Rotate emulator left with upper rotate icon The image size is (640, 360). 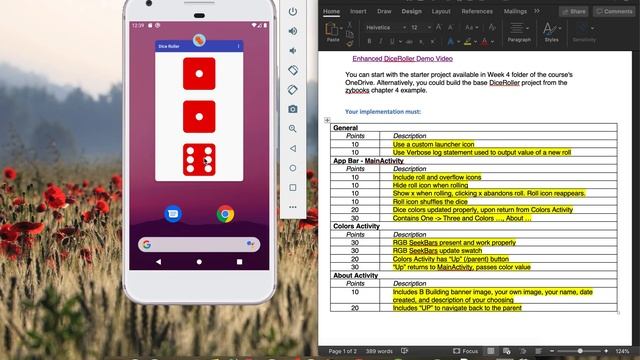coord(293,70)
